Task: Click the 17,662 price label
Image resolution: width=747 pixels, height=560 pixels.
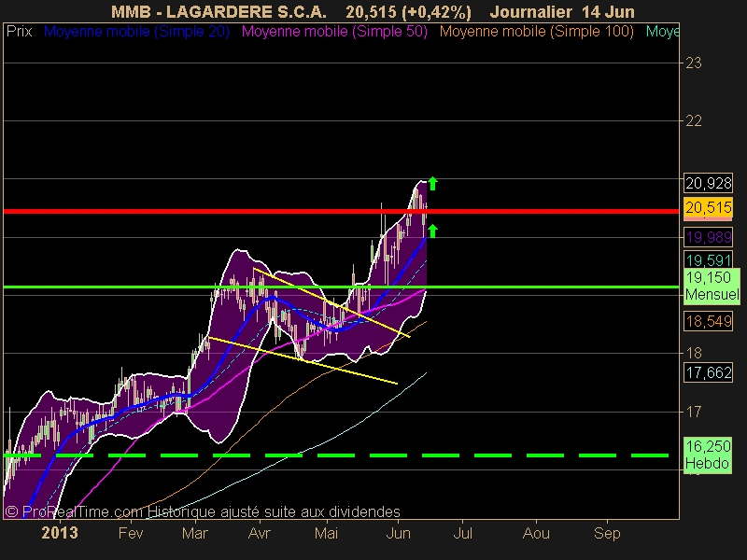Action: [709, 372]
